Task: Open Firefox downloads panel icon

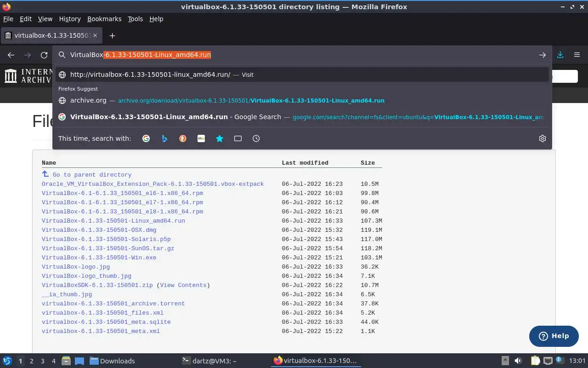Action: (560, 55)
